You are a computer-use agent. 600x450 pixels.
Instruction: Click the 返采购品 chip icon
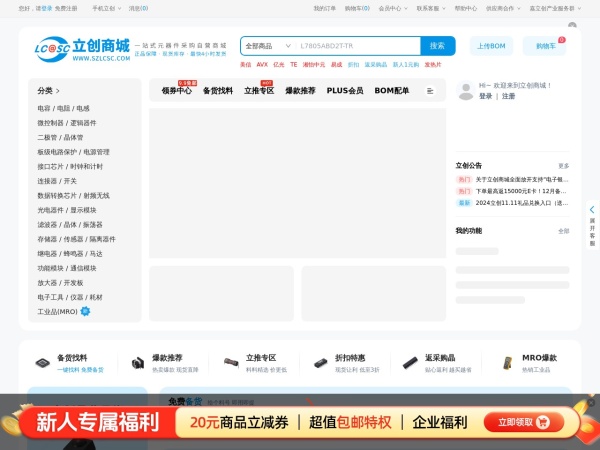click(x=410, y=362)
